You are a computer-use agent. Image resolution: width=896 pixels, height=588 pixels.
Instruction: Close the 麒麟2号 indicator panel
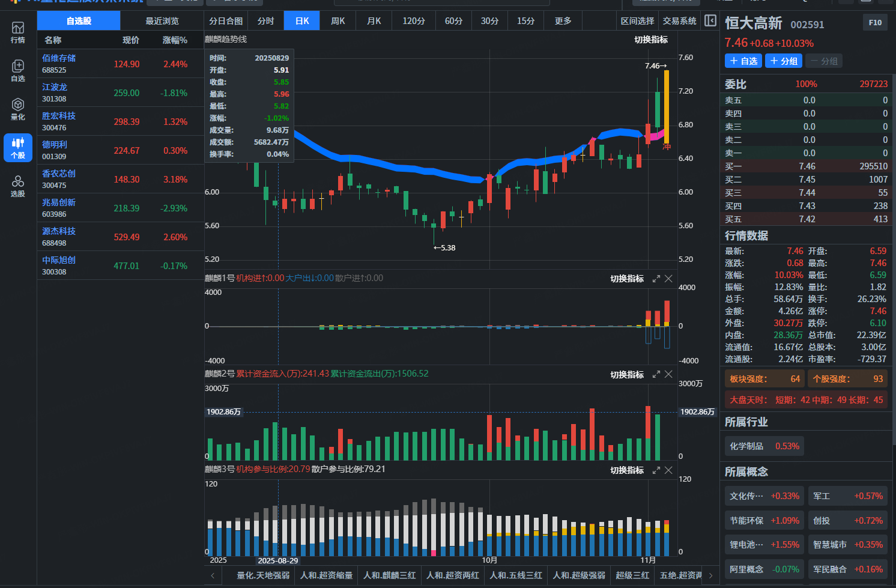668,374
